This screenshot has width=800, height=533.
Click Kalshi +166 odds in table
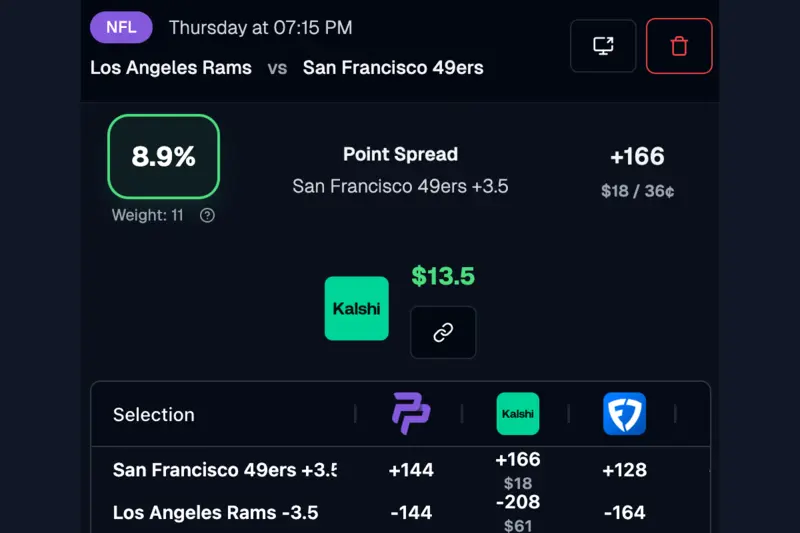pyautogui.click(x=518, y=460)
